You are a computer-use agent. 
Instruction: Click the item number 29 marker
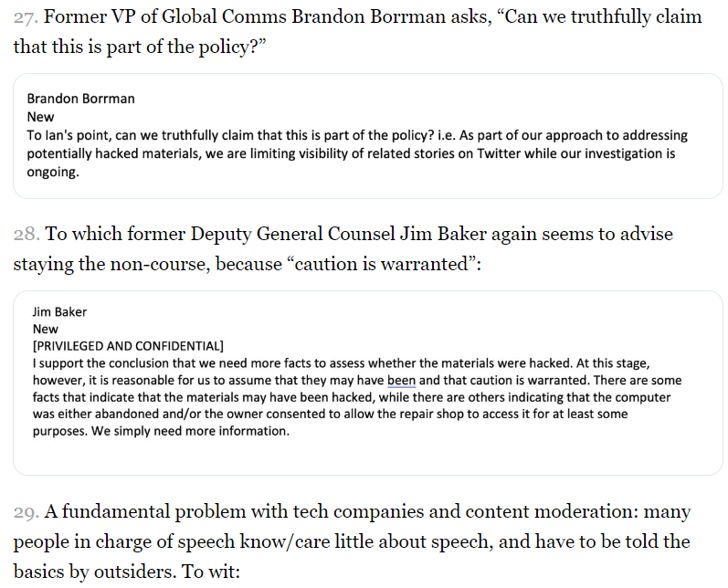[27, 511]
